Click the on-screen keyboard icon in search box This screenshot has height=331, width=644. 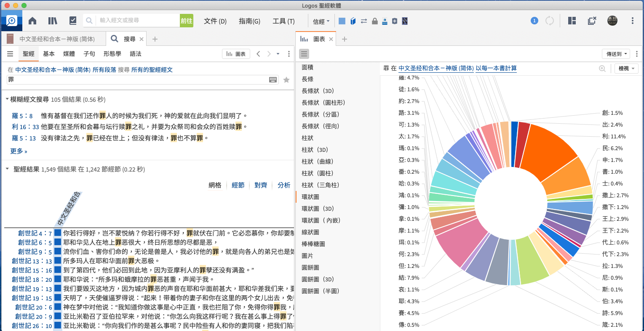tap(273, 79)
